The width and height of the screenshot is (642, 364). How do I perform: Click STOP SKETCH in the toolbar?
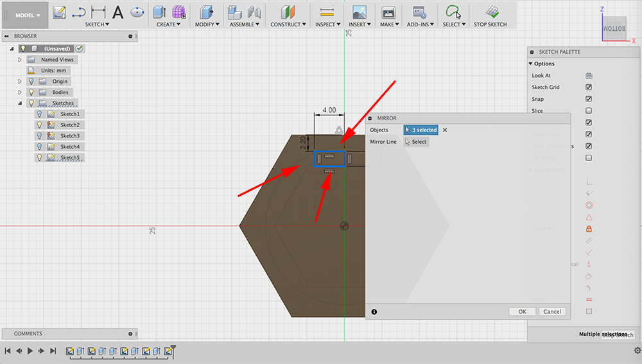pos(490,15)
